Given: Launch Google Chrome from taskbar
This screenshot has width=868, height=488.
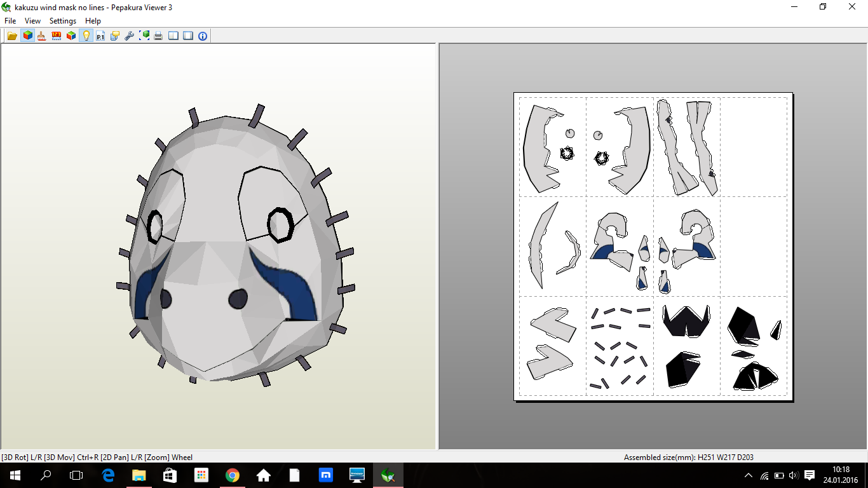Looking at the screenshot, I should point(232,475).
